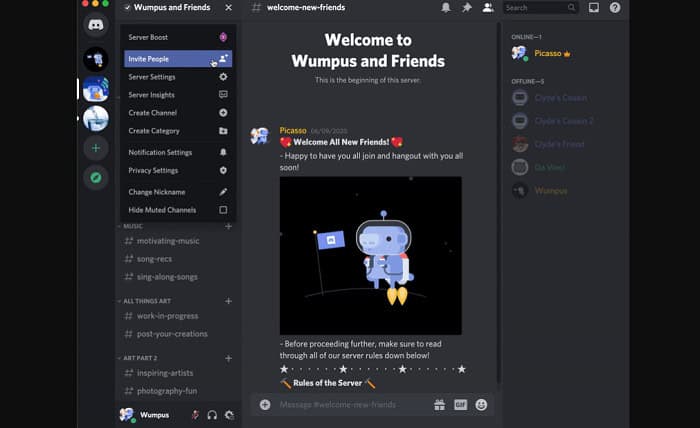The width and height of the screenshot is (700, 428).
Task: Open Discord home button
Action: pos(96,25)
